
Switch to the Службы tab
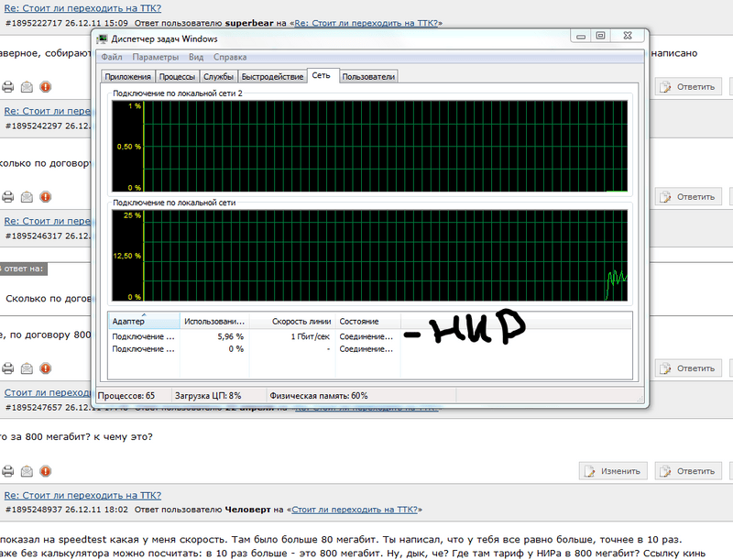pos(218,77)
